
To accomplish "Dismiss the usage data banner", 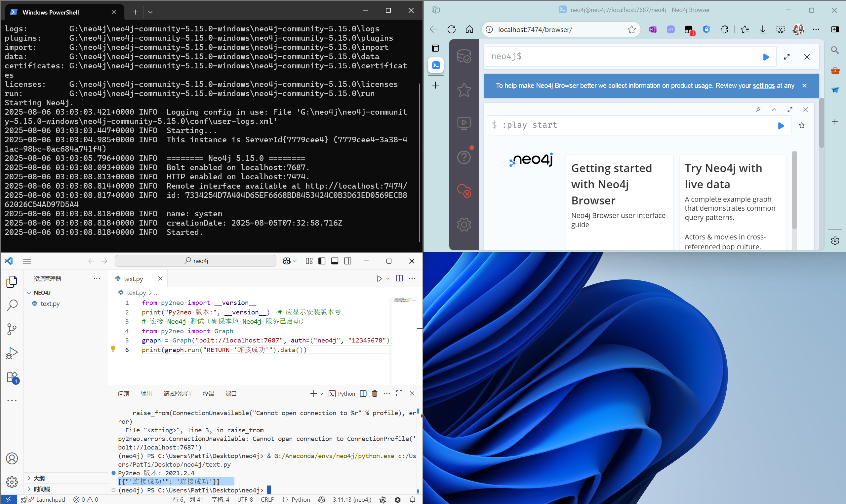I will tap(804, 86).
